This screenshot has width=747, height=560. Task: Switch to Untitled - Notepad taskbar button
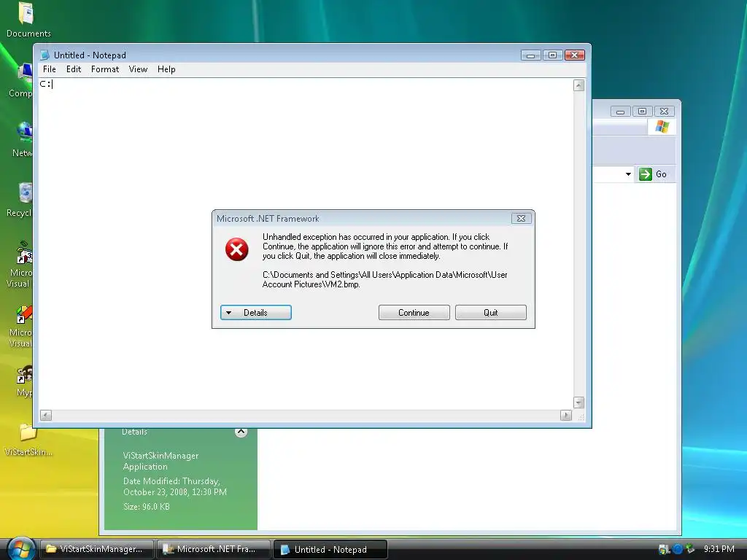click(330, 549)
